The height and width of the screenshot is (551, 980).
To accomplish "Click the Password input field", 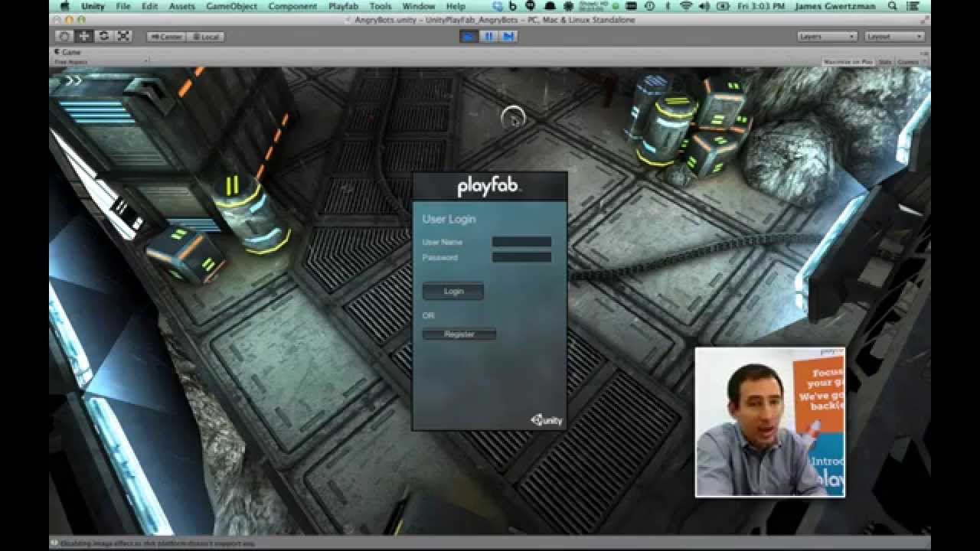I will click(521, 257).
